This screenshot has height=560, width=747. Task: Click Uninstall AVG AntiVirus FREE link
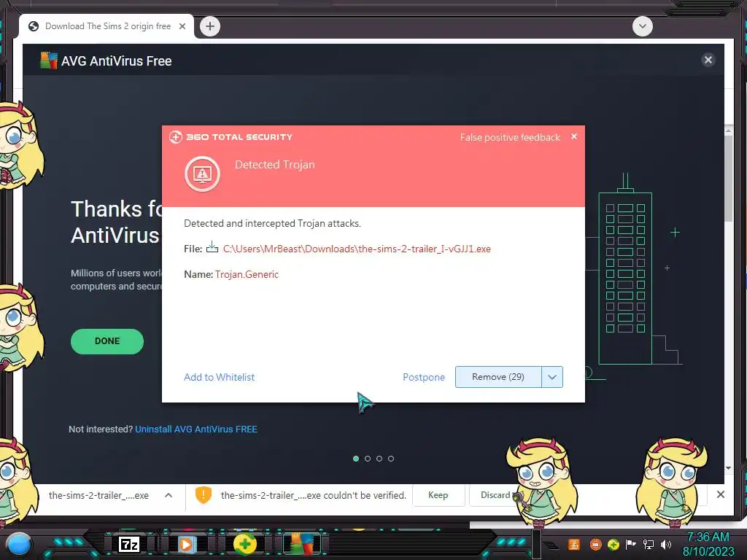(196, 429)
